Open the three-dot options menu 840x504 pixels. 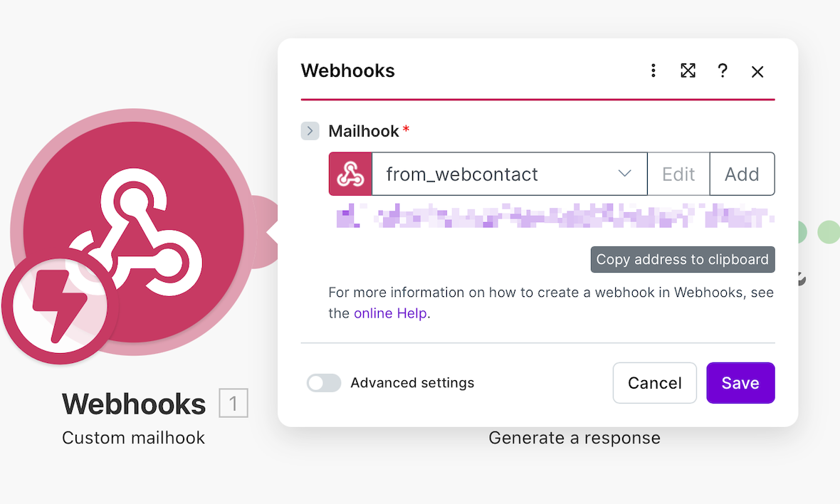click(x=653, y=70)
